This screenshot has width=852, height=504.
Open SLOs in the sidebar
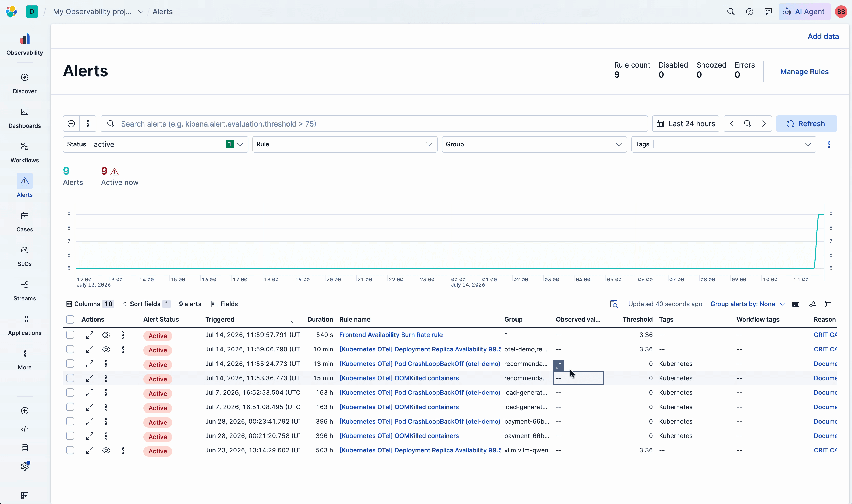click(24, 256)
